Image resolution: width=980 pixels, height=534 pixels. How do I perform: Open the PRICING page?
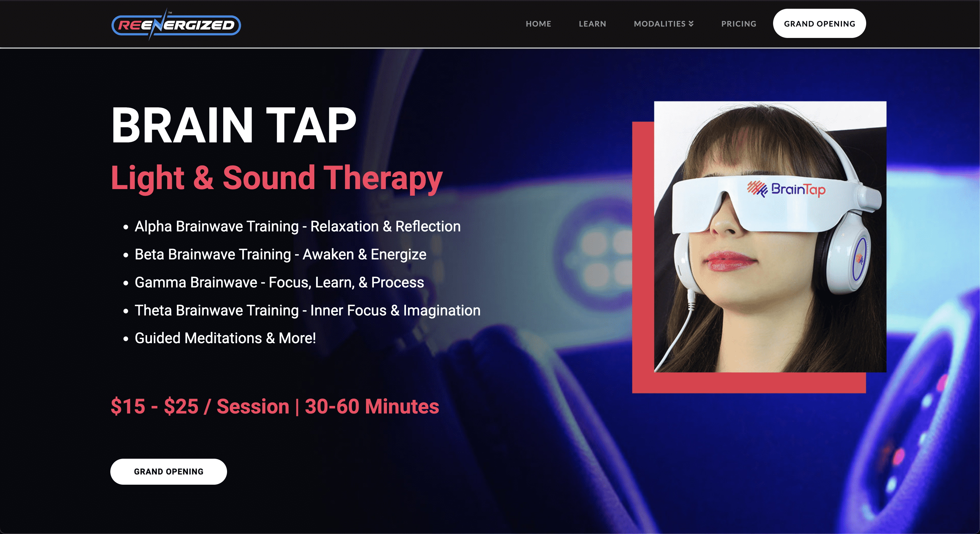point(738,24)
